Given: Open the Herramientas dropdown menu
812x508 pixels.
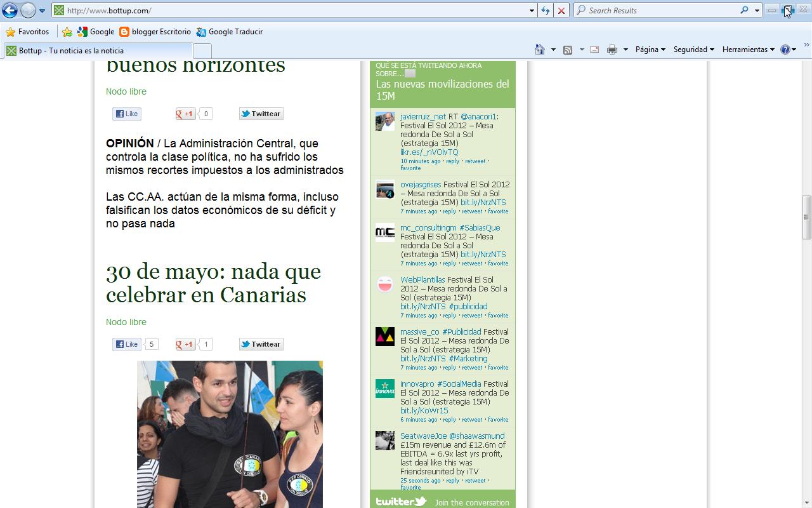Looking at the screenshot, I should point(748,50).
